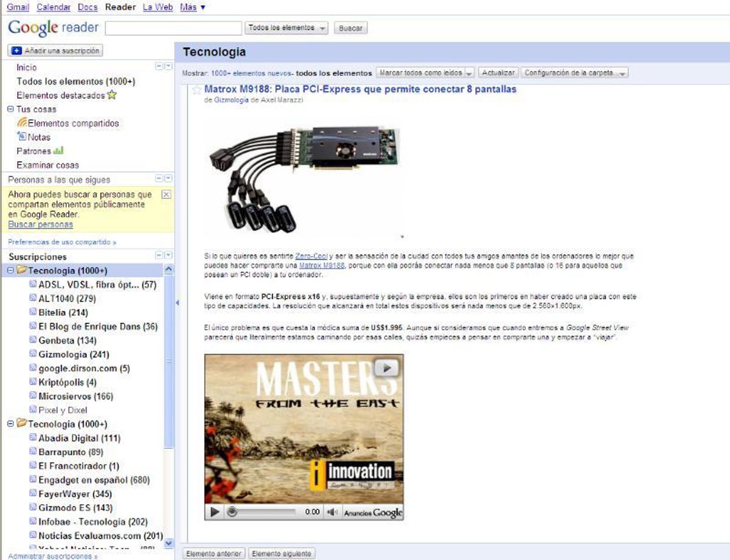Close the yellow people search notice
The width and height of the screenshot is (730, 560).
pyautogui.click(x=166, y=195)
